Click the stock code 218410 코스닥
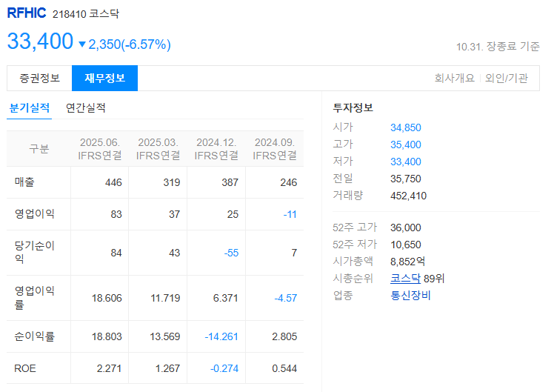This screenshot has width=554, height=392. click(x=86, y=14)
